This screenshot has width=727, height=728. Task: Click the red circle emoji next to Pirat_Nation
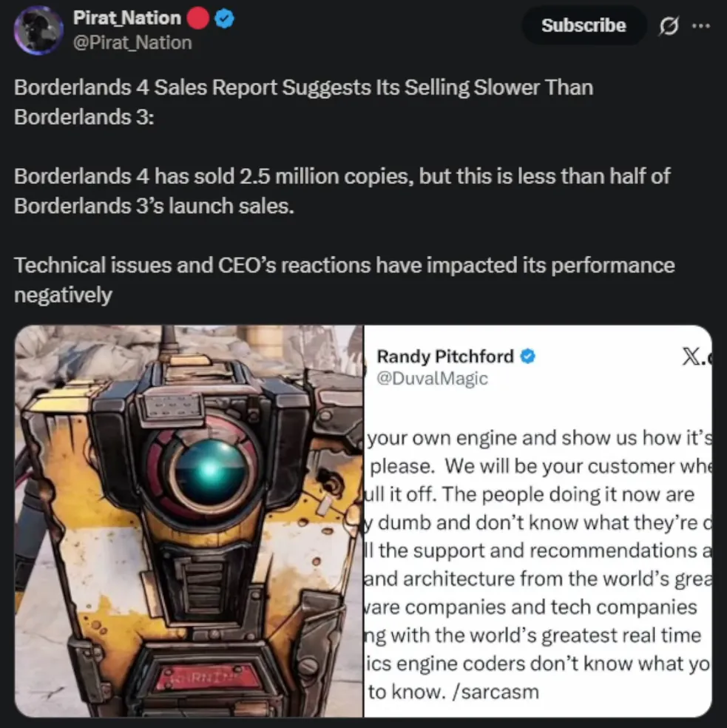(197, 18)
